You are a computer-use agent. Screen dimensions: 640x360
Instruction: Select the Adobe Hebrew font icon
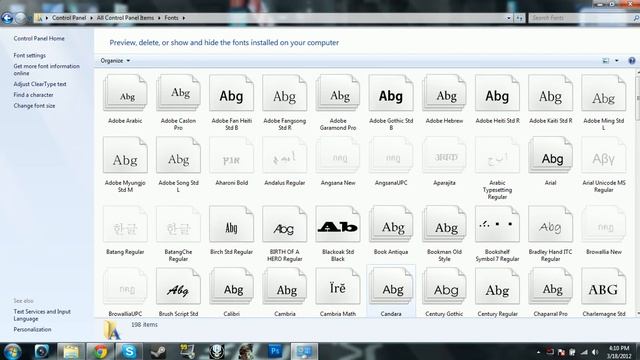point(444,93)
